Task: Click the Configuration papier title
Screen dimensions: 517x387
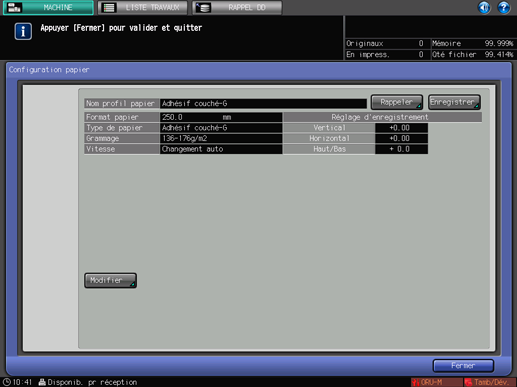Action: [x=49, y=70]
